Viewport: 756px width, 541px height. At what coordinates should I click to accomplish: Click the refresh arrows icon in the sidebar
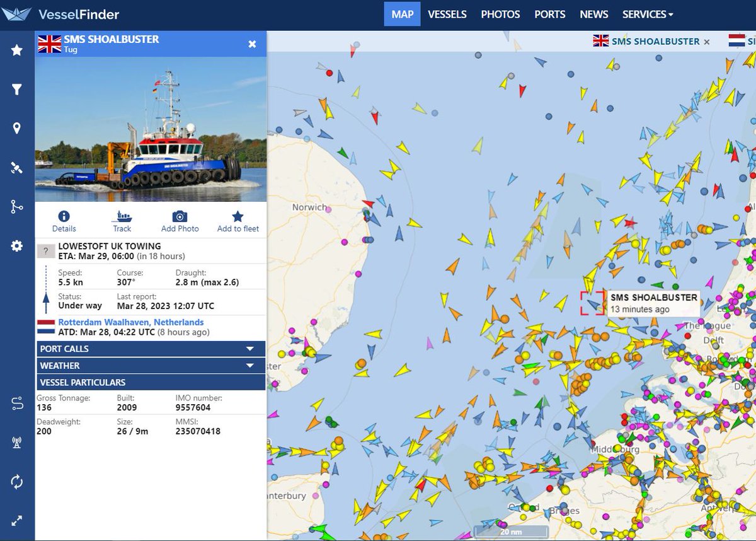17,482
